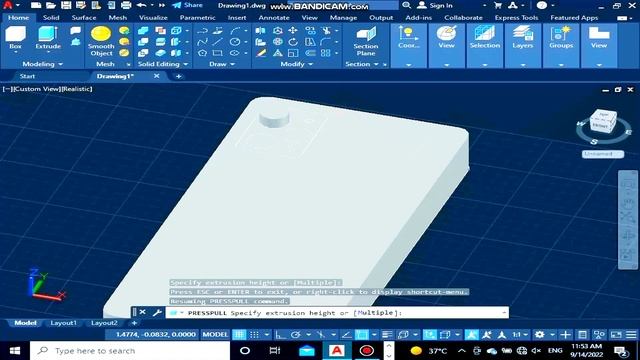Select the Polygon draw tool
Viewport: 640px width, 360px height.
pos(202,53)
